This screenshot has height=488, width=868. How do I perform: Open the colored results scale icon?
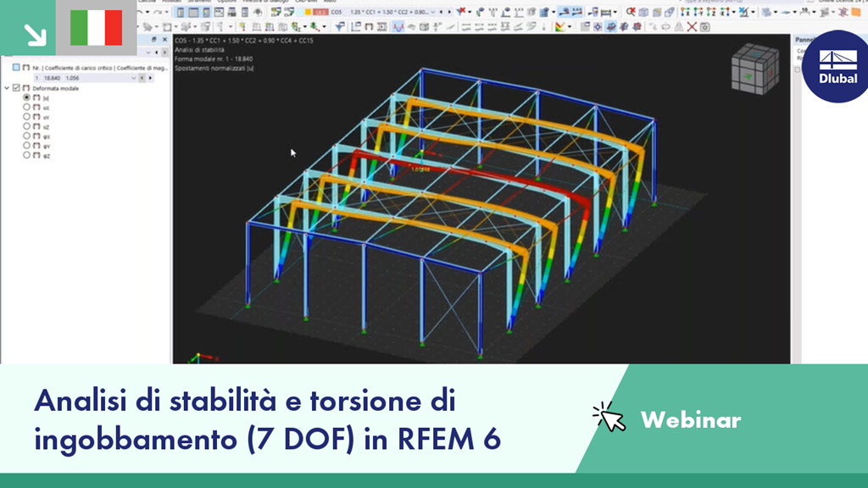[559, 26]
